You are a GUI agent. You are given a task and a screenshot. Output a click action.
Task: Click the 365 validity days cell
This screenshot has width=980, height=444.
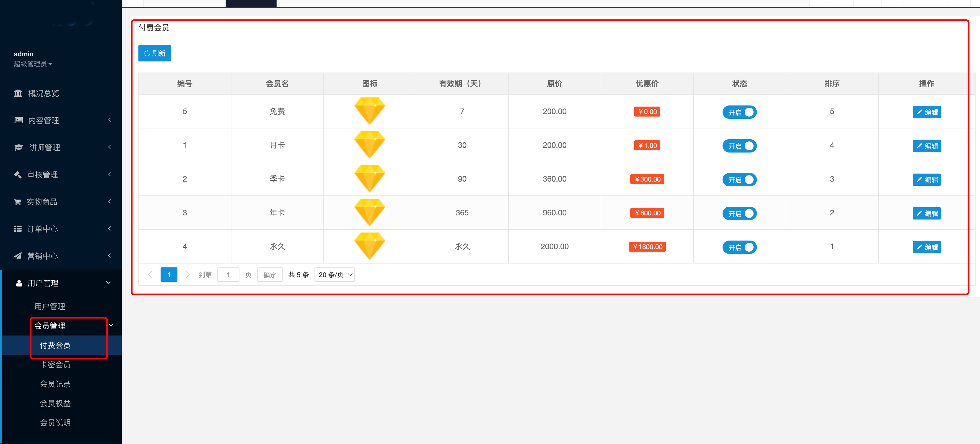[x=462, y=213]
